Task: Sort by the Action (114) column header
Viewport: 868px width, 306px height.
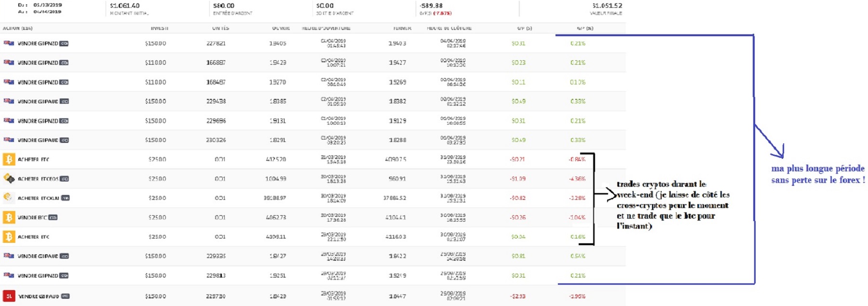Action: pyautogui.click(x=17, y=28)
